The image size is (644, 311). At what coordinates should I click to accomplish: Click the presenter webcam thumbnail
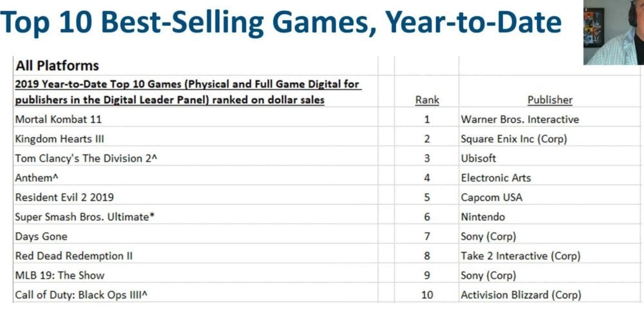pyautogui.click(x=614, y=32)
